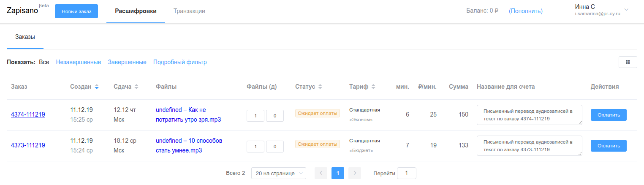Viewport: 644px width, 185px height.
Task: Open the Расшифровки tab
Action: (x=136, y=11)
